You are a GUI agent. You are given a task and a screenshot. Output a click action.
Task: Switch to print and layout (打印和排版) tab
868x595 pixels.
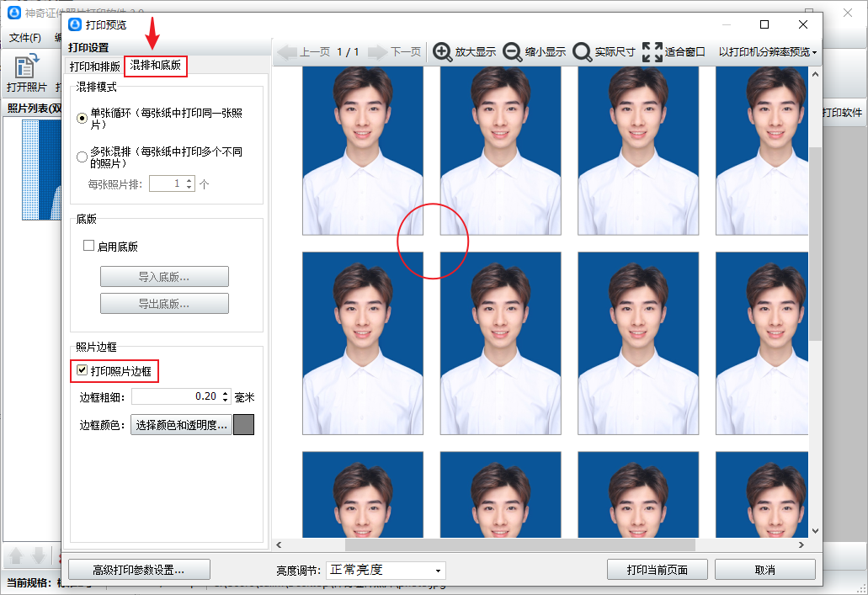click(94, 66)
